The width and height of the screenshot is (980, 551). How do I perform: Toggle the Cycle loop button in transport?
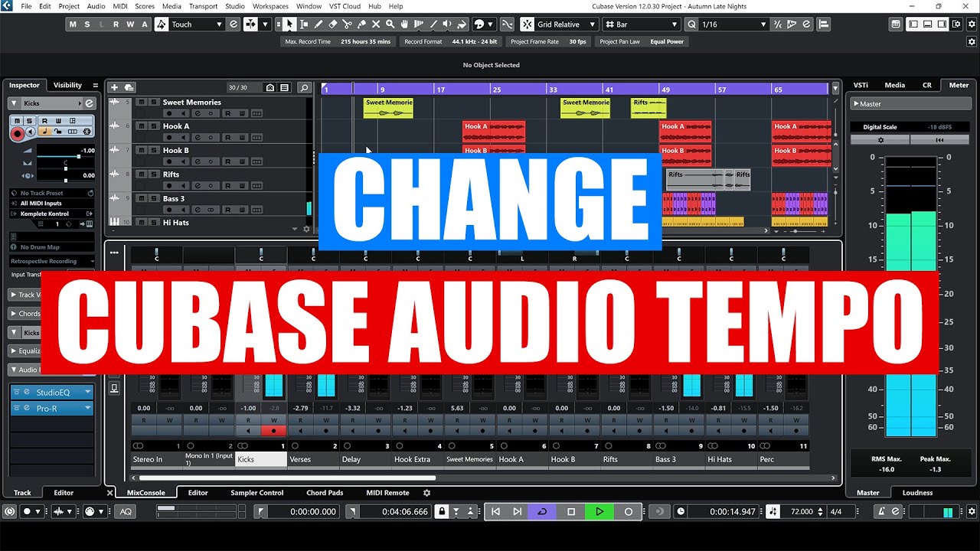click(x=542, y=511)
